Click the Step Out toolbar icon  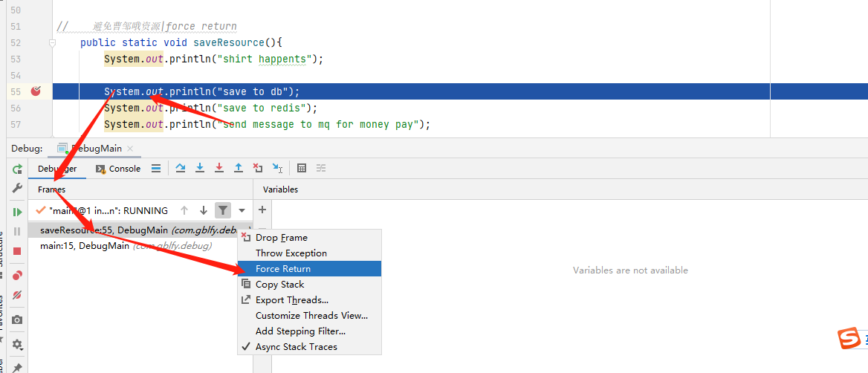tap(239, 168)
